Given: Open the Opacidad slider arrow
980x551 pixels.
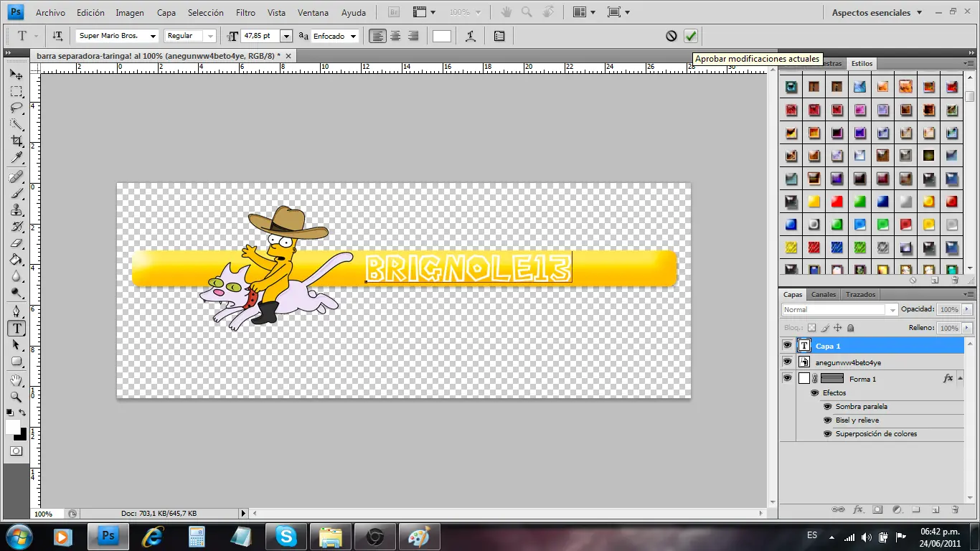Looking at the screenshot, I should pos(967,310).
